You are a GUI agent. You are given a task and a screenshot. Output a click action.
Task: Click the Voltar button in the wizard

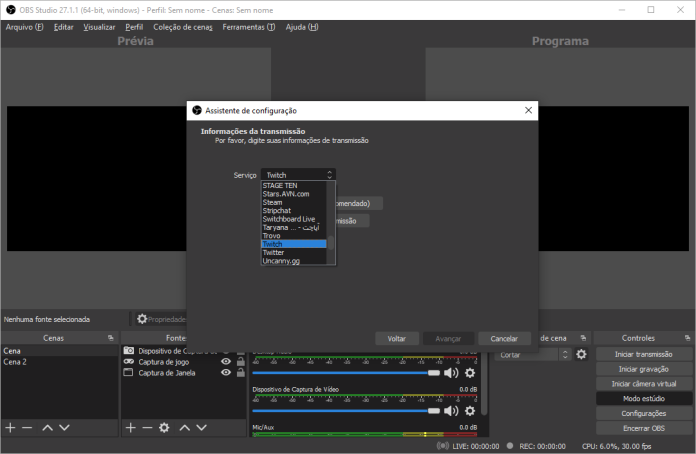397,339
